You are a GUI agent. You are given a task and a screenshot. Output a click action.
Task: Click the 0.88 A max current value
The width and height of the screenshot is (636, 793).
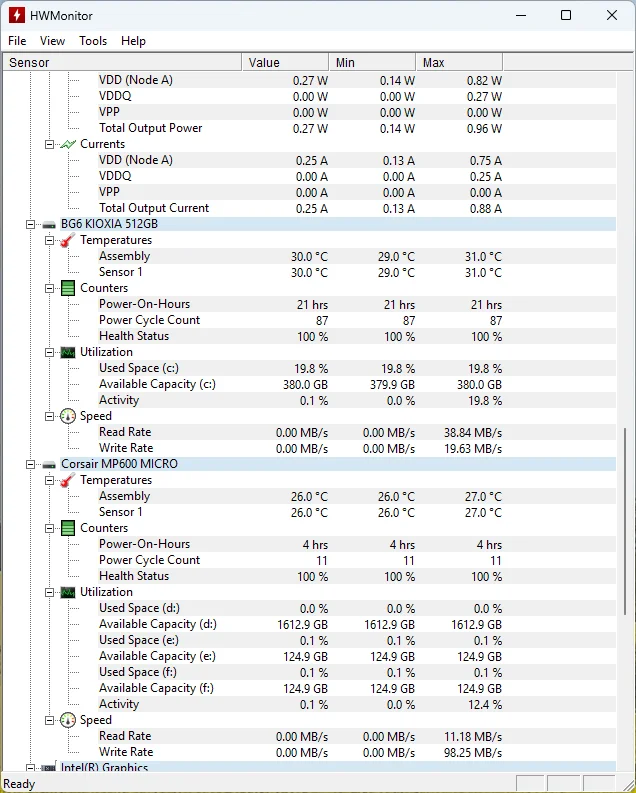coord(486,208)
